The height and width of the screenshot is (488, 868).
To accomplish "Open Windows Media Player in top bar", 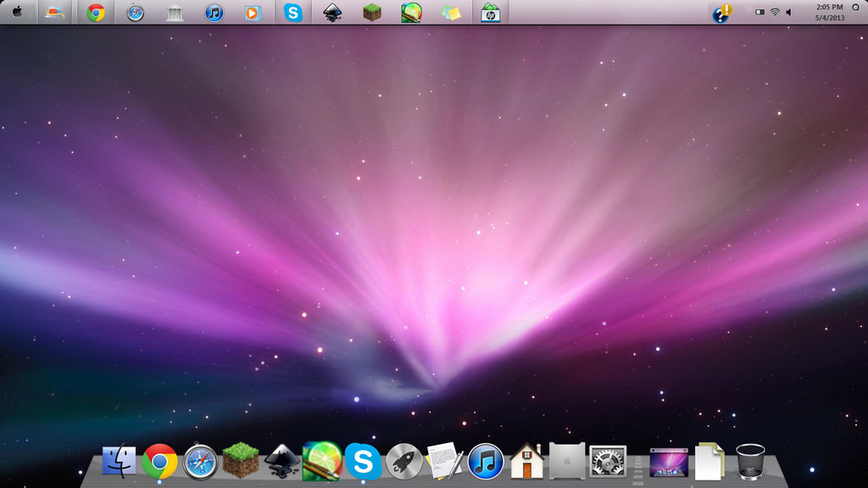I will pyautogui.click(x=253, y=12).
